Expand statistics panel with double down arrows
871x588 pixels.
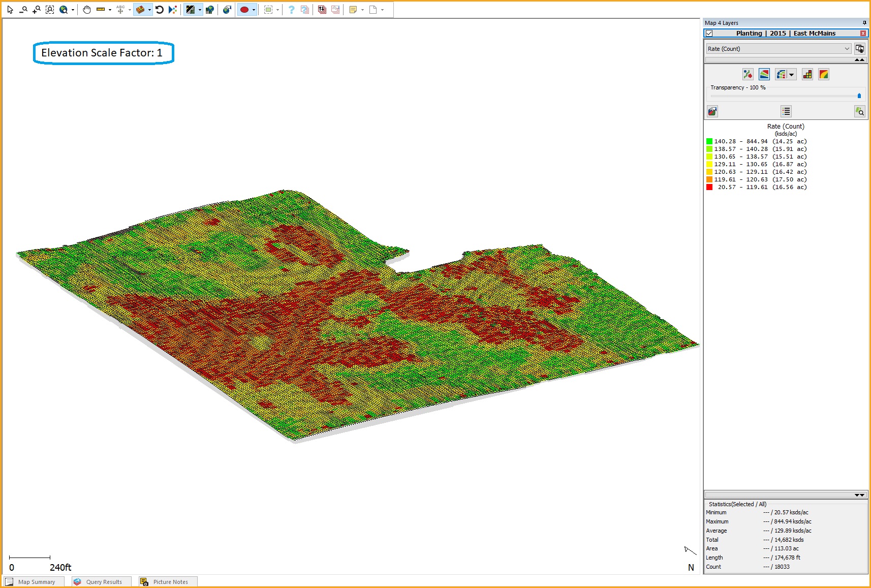860,495
